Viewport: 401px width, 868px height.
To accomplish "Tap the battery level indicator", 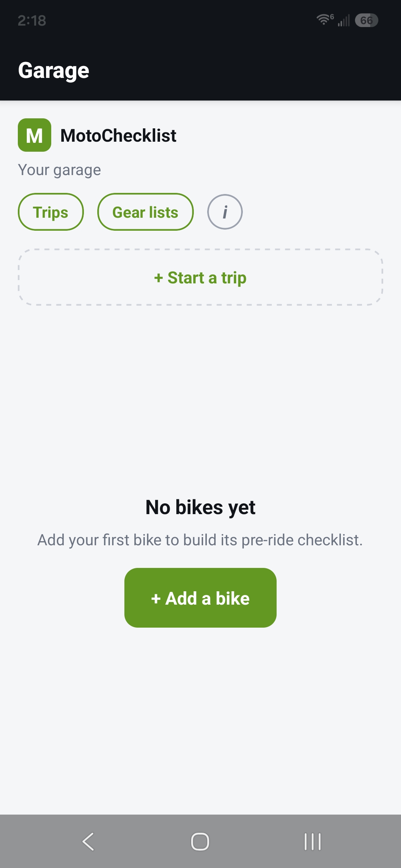I will point(366,20).
